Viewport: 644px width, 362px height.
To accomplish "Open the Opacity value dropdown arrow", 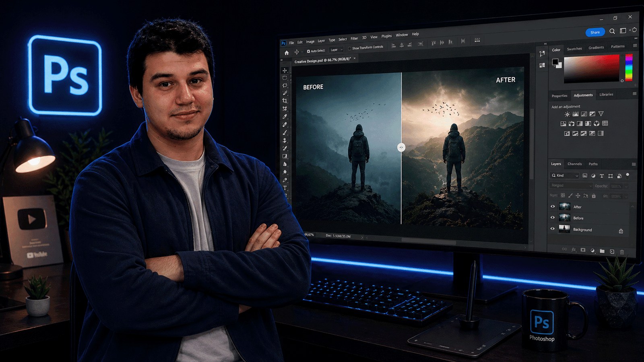I will [626, 186].
